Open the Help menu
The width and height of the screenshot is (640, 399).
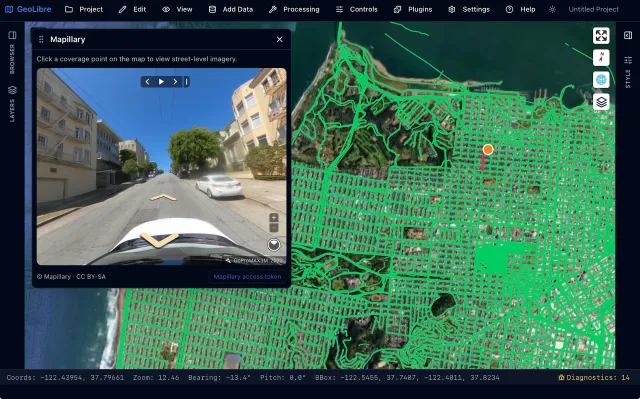pos(520,9)
